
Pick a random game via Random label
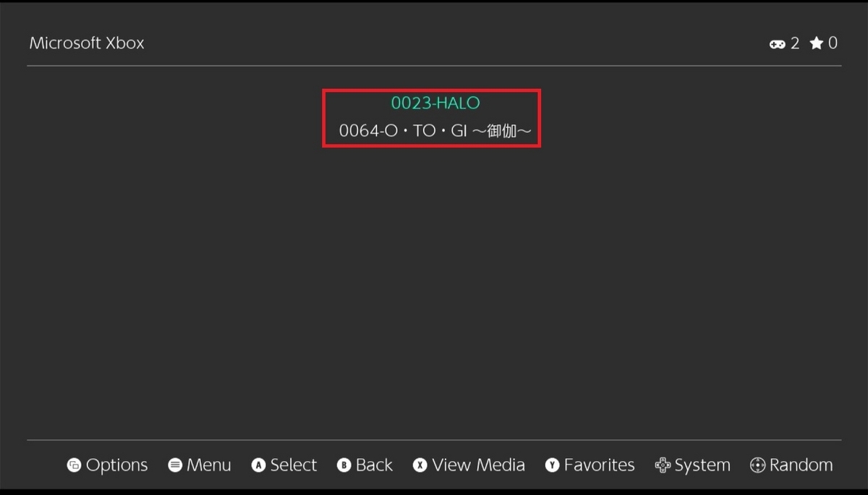[x=801, y=465]
